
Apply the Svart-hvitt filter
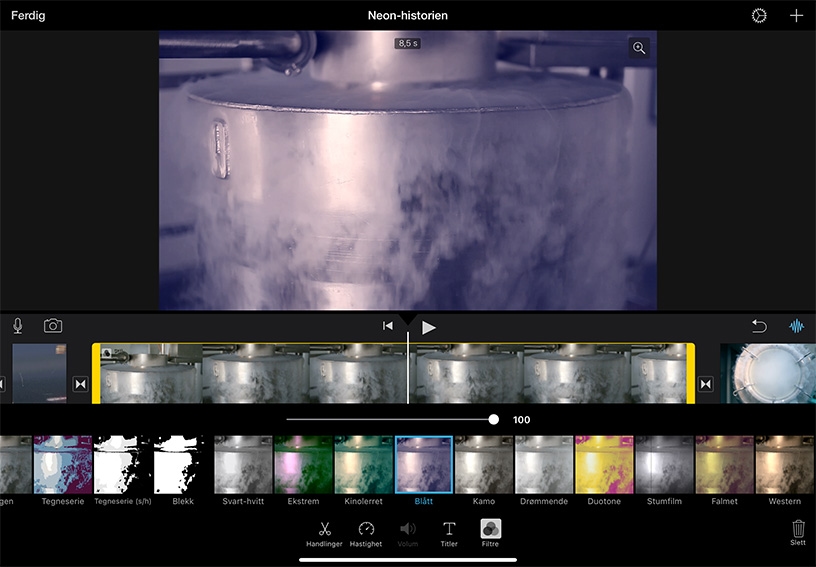pyautogui.click(x=243, y=465)
